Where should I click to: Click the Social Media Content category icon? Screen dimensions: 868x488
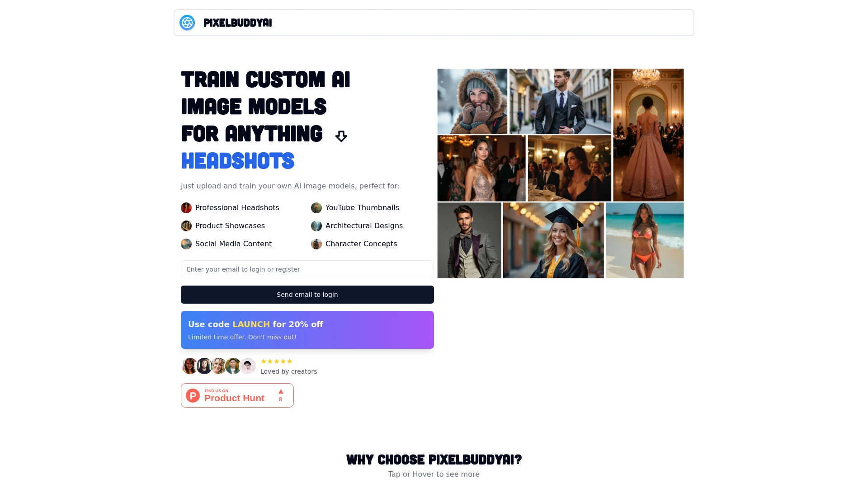point(186,244)
